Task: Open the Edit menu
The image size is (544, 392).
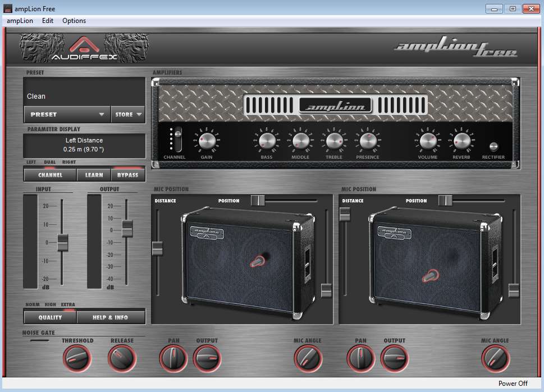Action: pyautogui.click(x=48, y=21)
